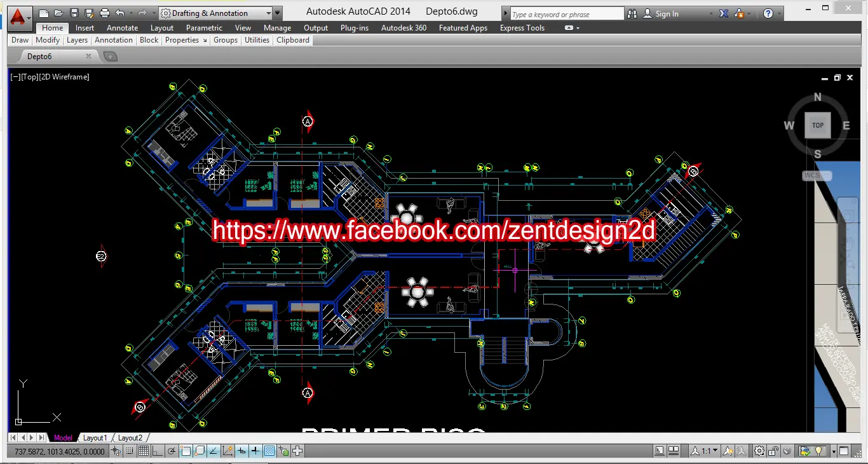Screen dimensions: 868x464
Task: Click the new drawing tab icon
Action: point(111,57)
